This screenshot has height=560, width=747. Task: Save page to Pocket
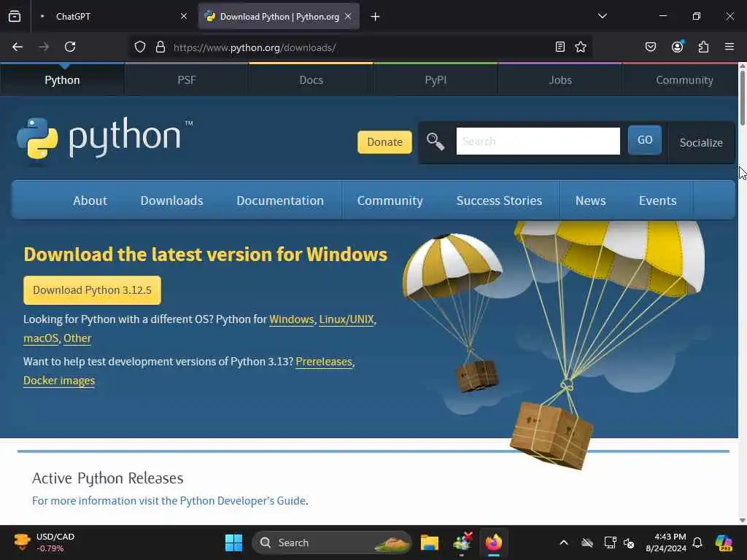[x=650, y=47]
